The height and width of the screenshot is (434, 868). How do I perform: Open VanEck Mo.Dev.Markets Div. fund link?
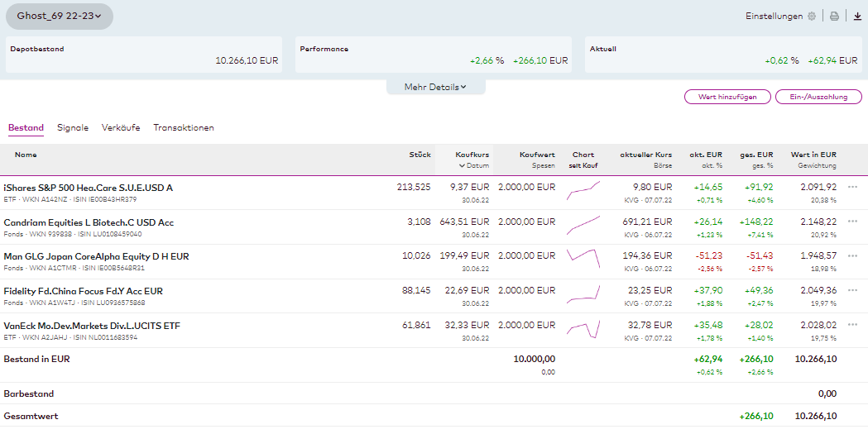pyautogui.click(x=92, y=326)
